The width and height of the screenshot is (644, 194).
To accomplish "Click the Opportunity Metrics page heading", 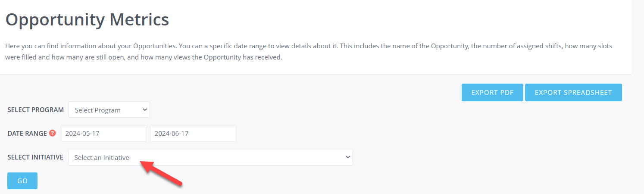I will tap(87, 20).
